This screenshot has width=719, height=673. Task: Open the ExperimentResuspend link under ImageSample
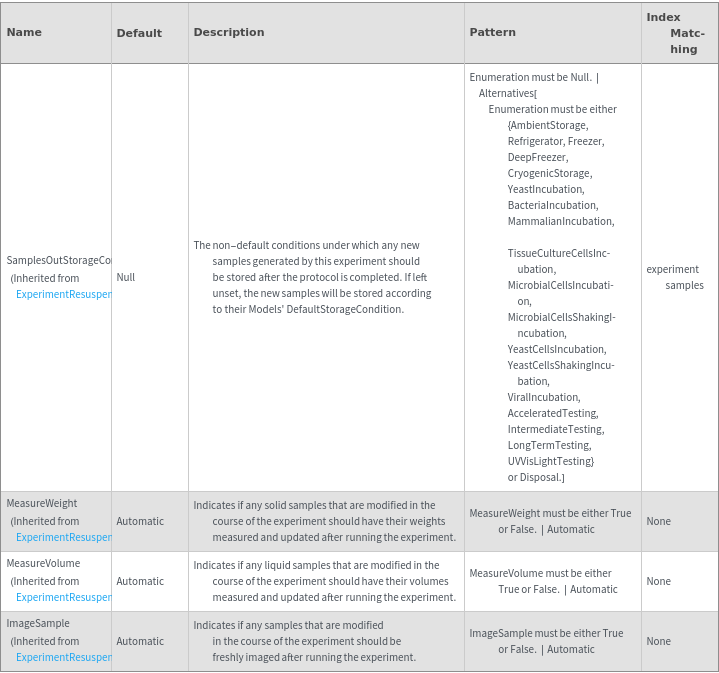pyautogui.click(x=64, y=657)
